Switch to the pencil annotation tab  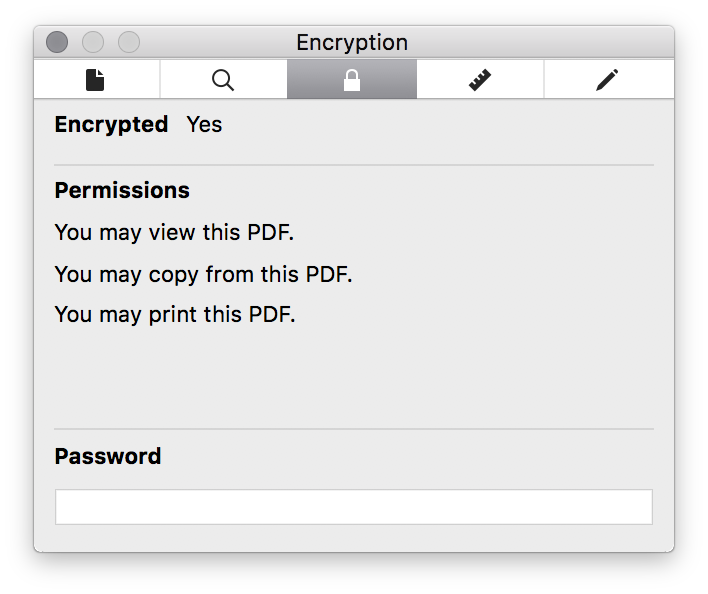click(608, 80)
